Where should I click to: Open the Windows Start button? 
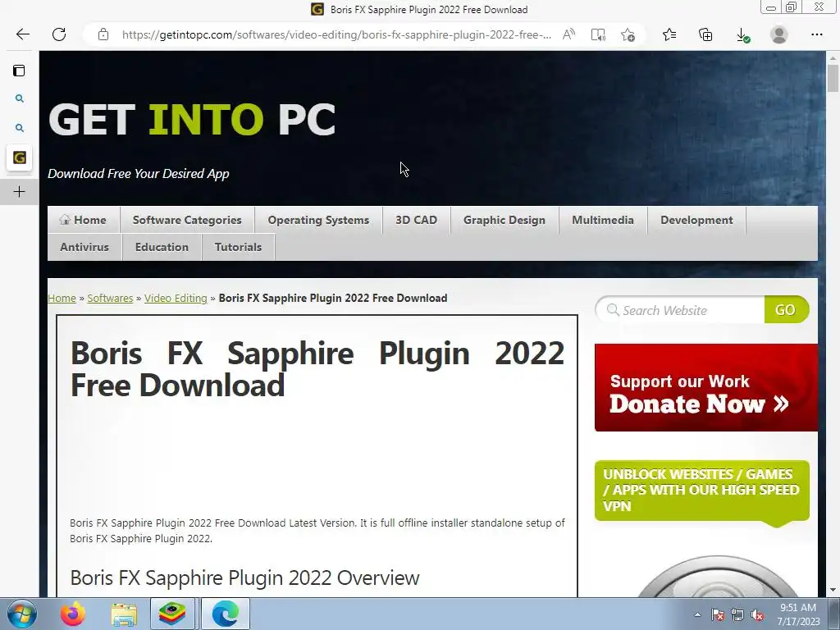(21, 614)
